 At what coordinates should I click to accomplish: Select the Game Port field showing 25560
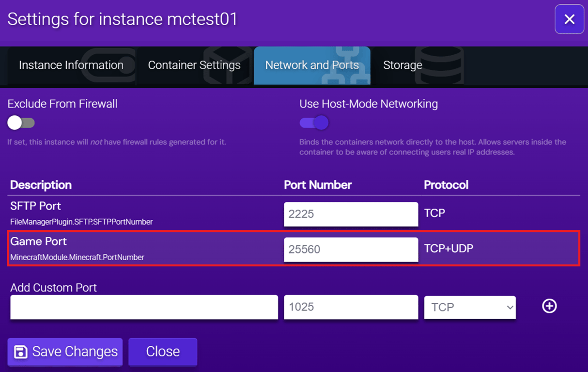[x=351, y=249]
